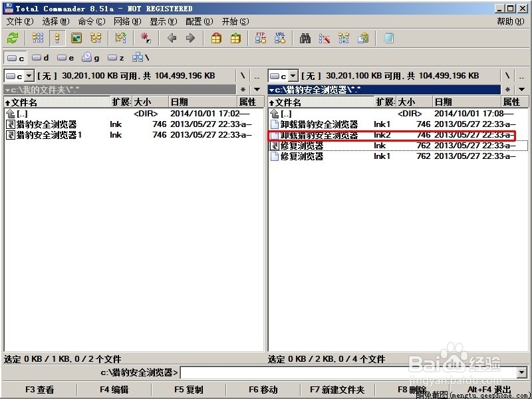
Task: Open the URL new FTP connection icon
Action: click(x=280, y=38)
